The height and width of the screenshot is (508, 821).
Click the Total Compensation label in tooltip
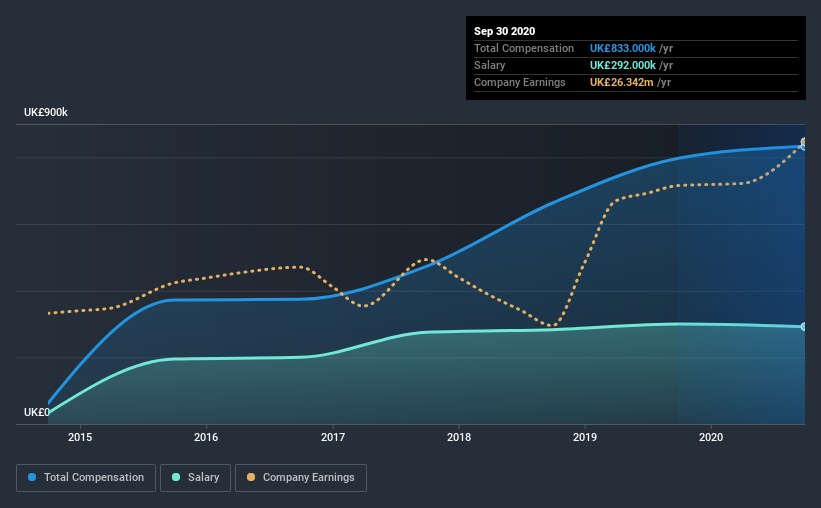pos(524,48)
